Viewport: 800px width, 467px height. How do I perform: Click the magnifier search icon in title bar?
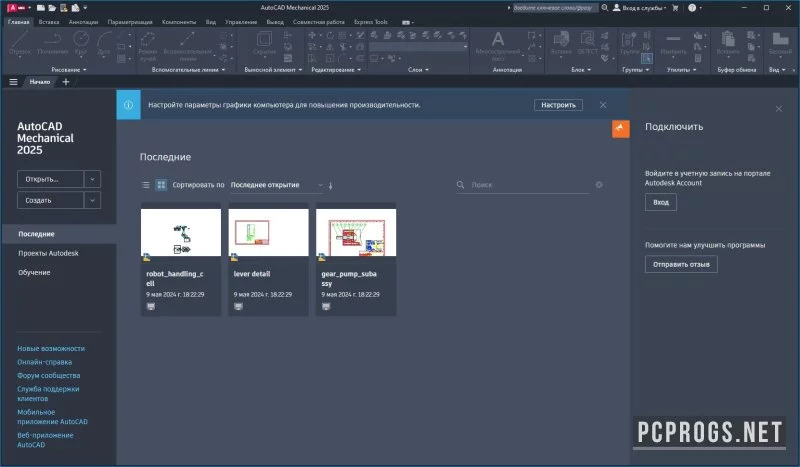tap(605, 8)
